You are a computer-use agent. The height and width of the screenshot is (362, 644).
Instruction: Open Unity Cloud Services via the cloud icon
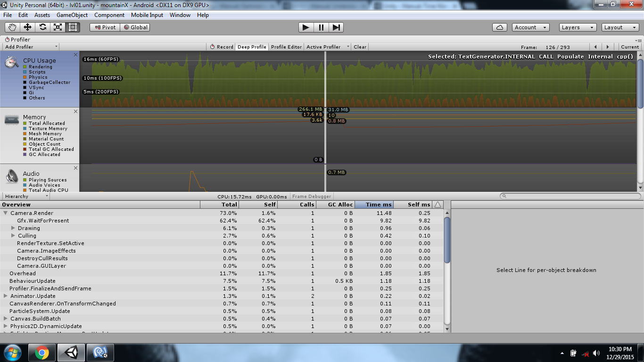(x=499, y=27)
